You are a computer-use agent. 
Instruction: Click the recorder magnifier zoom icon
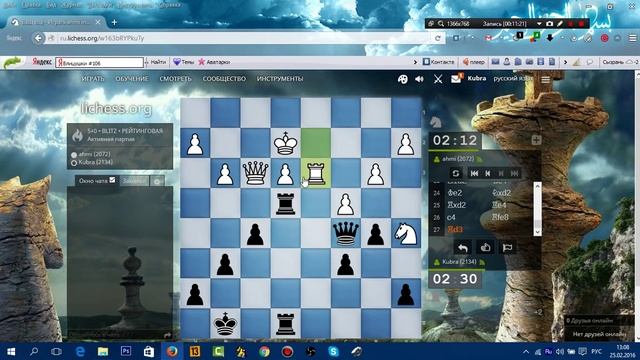click(441, 24)
